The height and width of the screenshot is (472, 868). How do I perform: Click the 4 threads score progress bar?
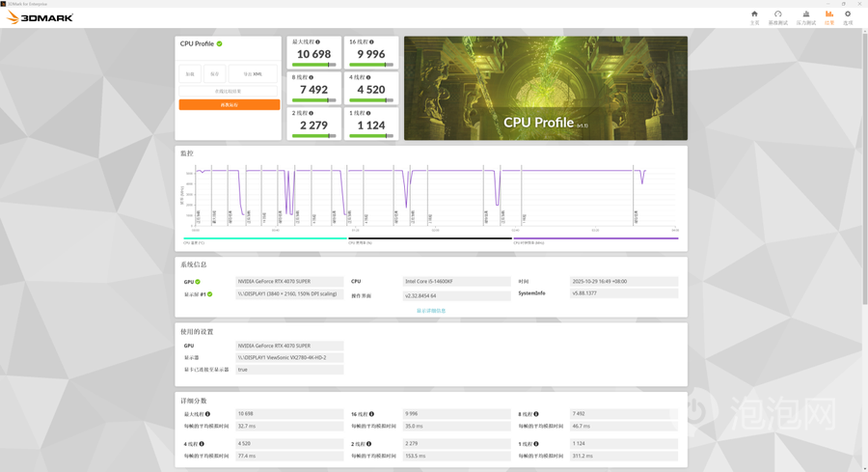click(x=371, y=100)
